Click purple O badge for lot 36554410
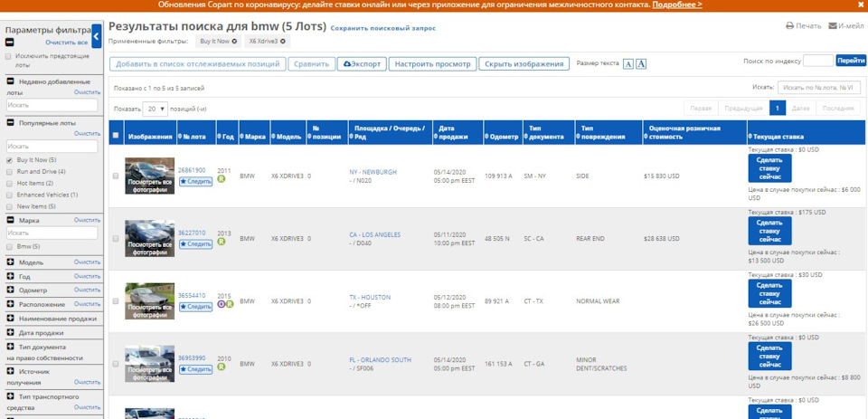The image size is (868, 419). [x=222, y=304]
